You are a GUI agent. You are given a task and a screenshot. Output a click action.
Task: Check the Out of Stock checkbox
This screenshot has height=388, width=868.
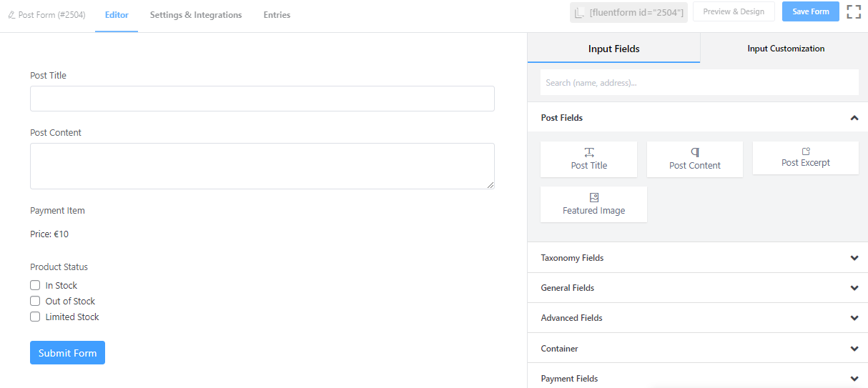pyautogui.click(x=35, y=301)
